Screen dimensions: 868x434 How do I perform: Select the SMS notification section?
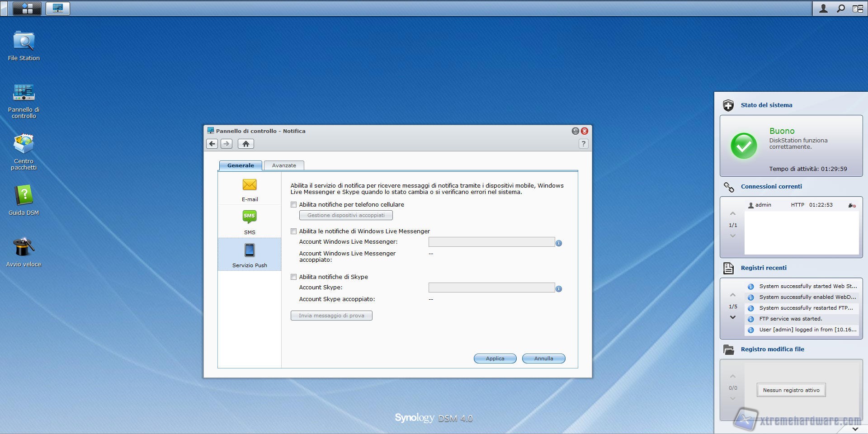(x=250, y=222)
